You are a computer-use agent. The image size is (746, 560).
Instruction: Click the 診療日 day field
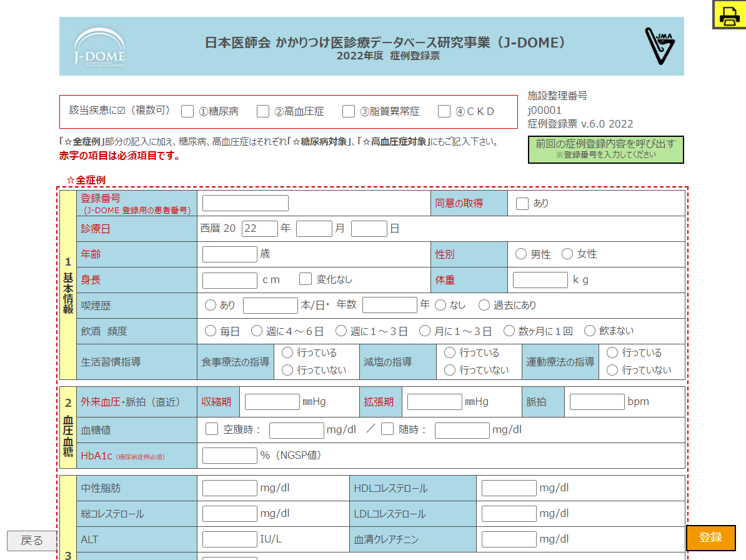tap(369, 229)
